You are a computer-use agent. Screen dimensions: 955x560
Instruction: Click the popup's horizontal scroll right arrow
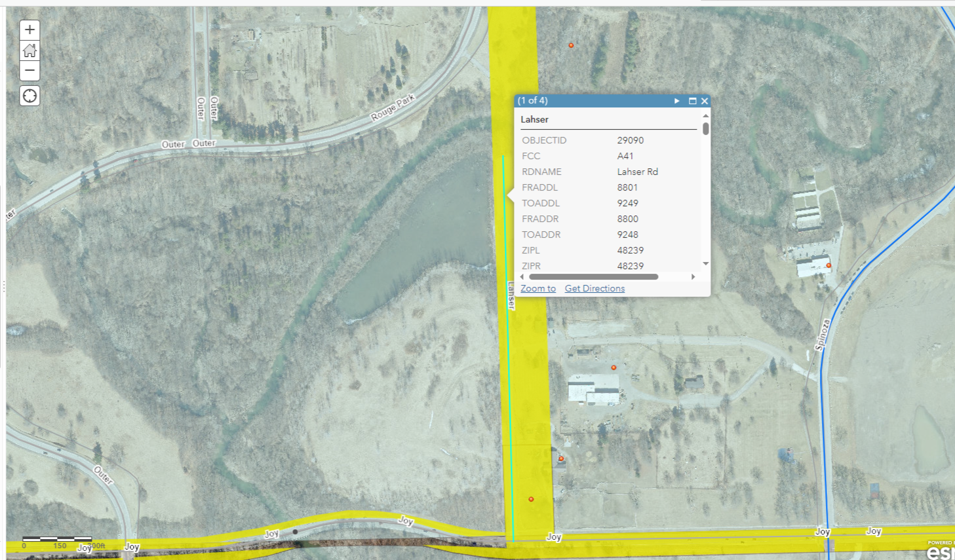[693, 277]
